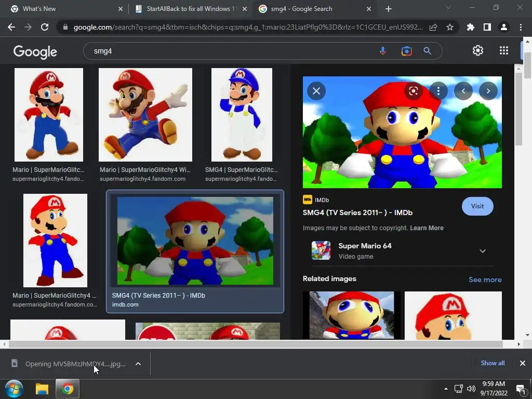This screenshot has width=532, height=399.
Task: Search inside image with Lens icon
Action: [413, 91]
